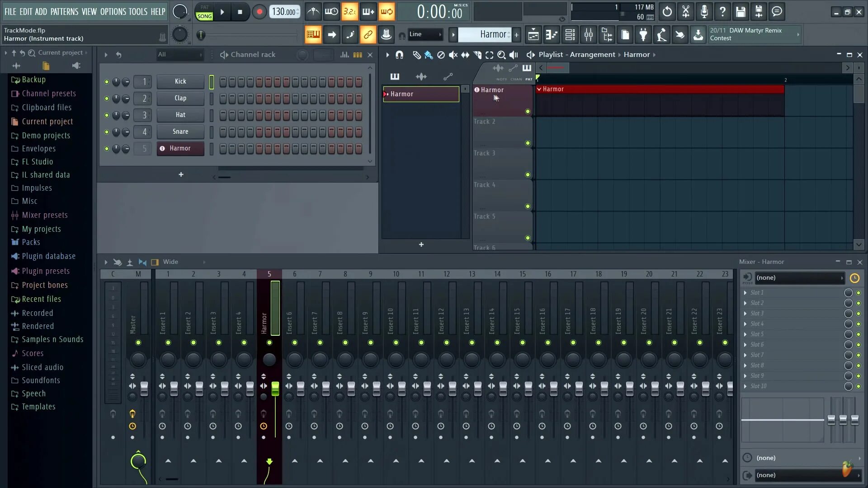Click Add track button in playlist
This screenshot has width=868, height=488.
click(421, 245)
